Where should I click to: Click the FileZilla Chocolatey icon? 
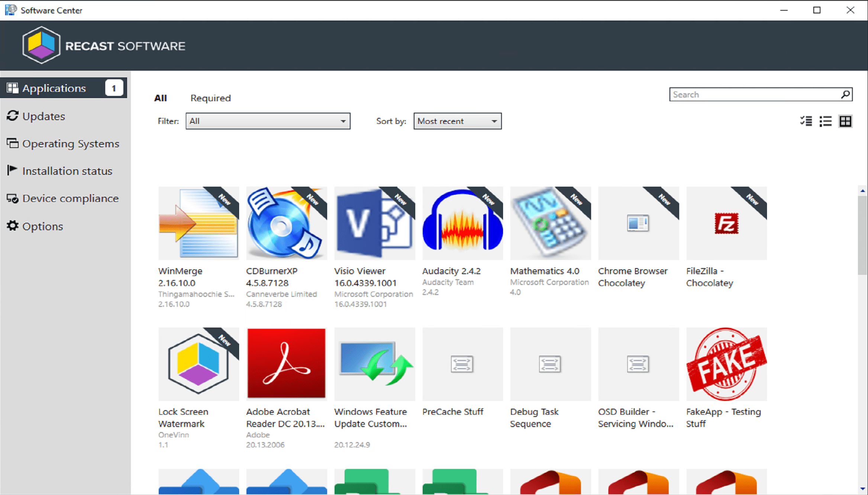726,223
